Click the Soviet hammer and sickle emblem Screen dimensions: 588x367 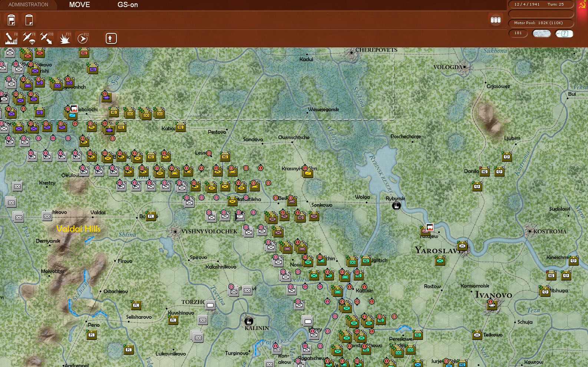[x=582, y=5]
